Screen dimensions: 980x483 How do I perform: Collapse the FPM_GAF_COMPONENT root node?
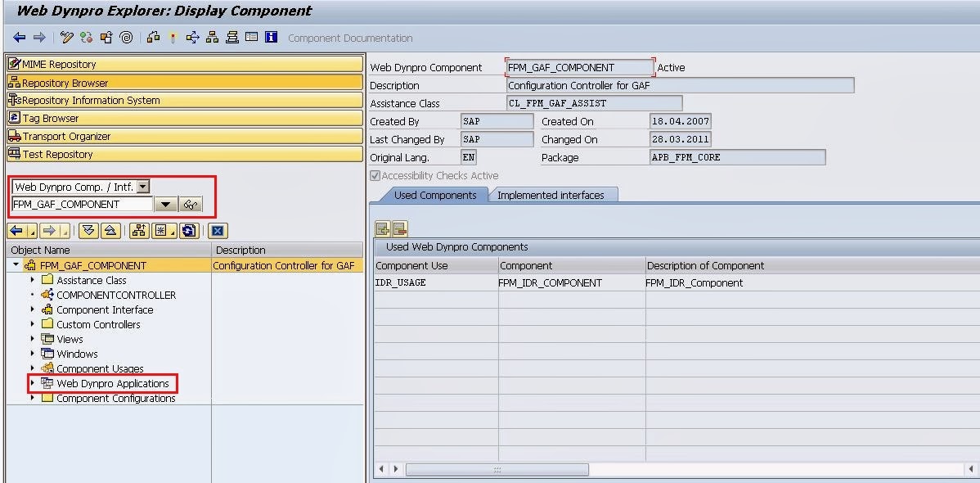click(x=16, y=265)
